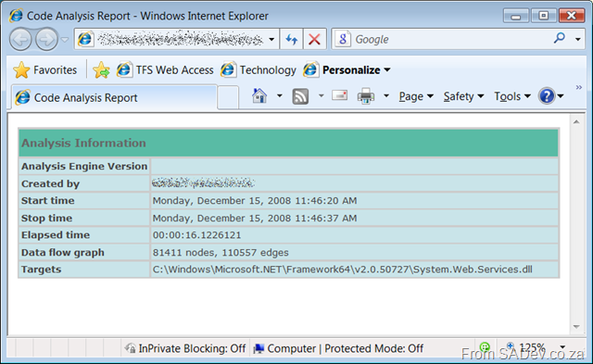Click the System.Web.Services.dll target path
Image resolution: width=593 pixels, height=364 pixels.
pos(342,270)
